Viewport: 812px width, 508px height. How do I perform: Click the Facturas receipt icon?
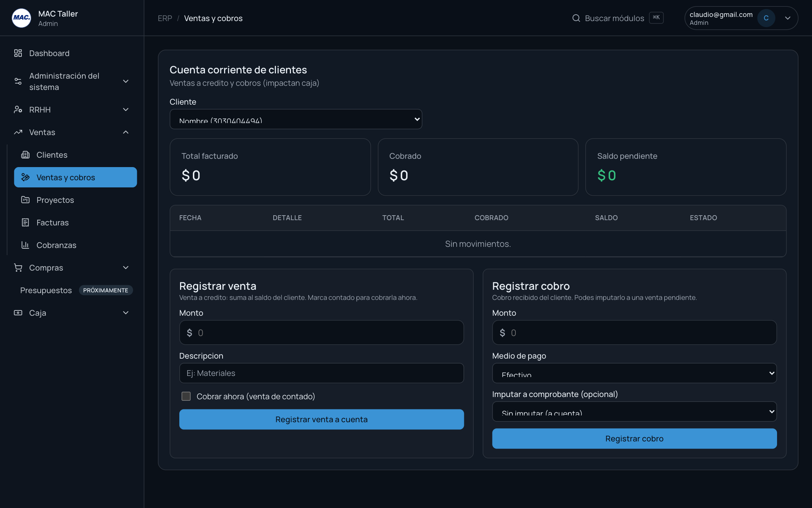pyautogui.click(x=25, y=222)
